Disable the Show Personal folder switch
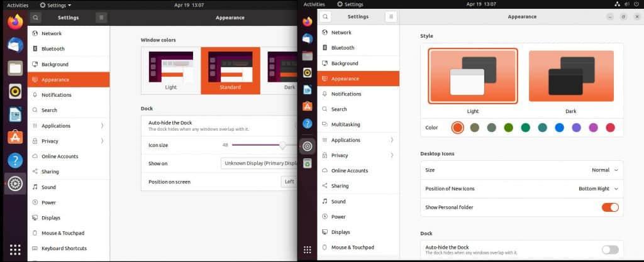This screenshot has height=262, width=644. tap(609, 207)
